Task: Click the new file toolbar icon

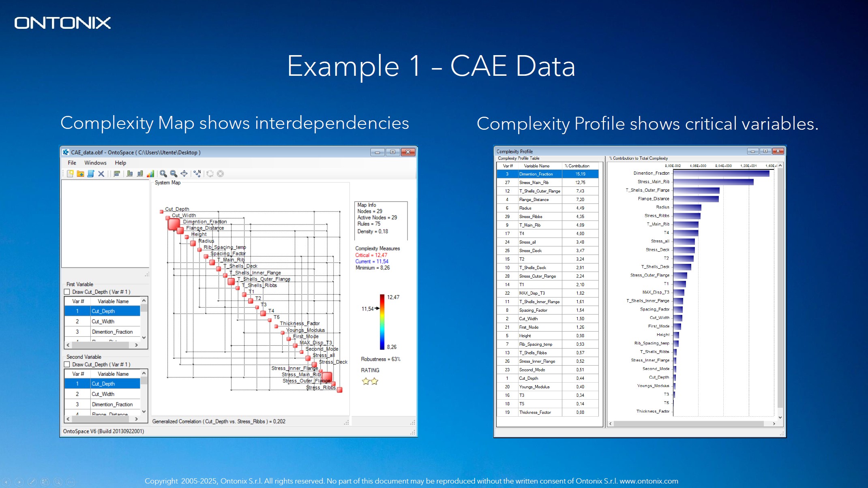Action: [70, 173]
